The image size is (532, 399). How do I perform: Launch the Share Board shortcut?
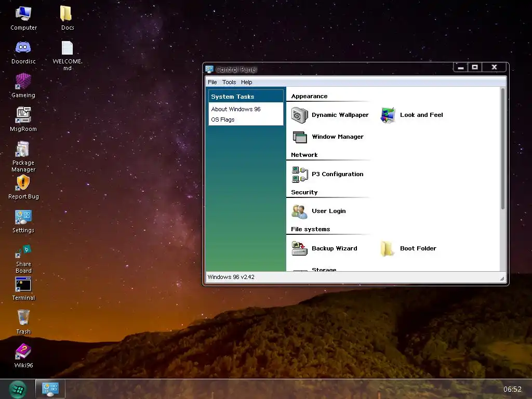[x=23, y=259]
